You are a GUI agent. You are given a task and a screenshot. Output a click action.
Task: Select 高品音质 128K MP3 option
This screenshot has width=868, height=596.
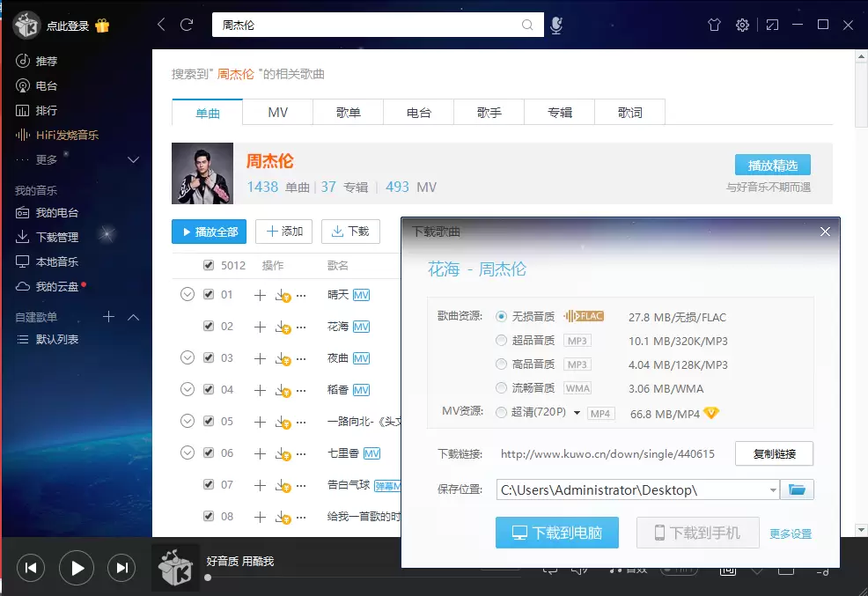pyautogui.click(x=501, y=364)
